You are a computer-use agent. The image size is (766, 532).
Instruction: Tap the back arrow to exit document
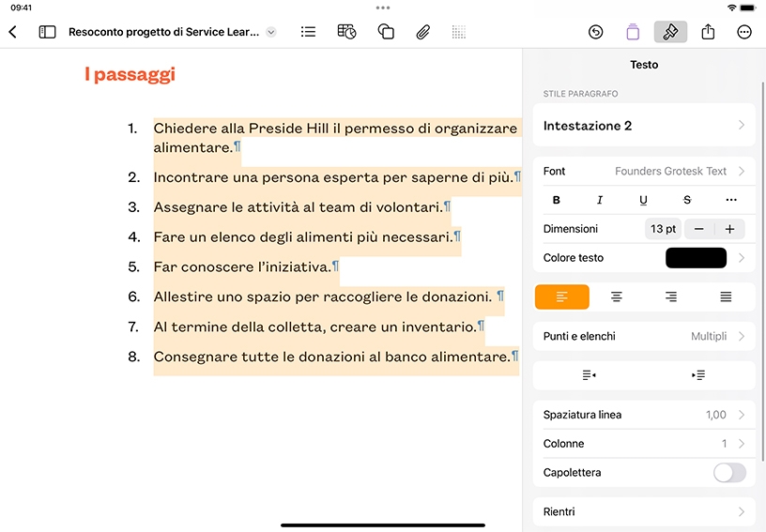(13, 32)
